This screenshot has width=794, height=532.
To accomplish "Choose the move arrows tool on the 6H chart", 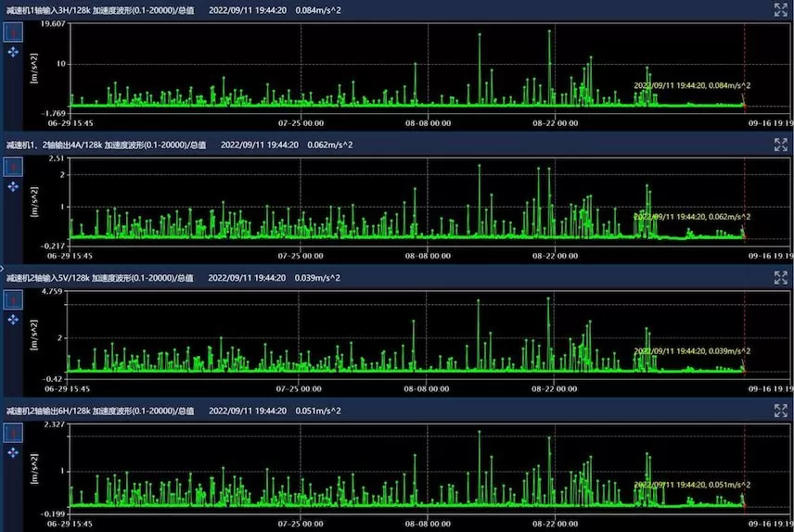I will (13, 453).
